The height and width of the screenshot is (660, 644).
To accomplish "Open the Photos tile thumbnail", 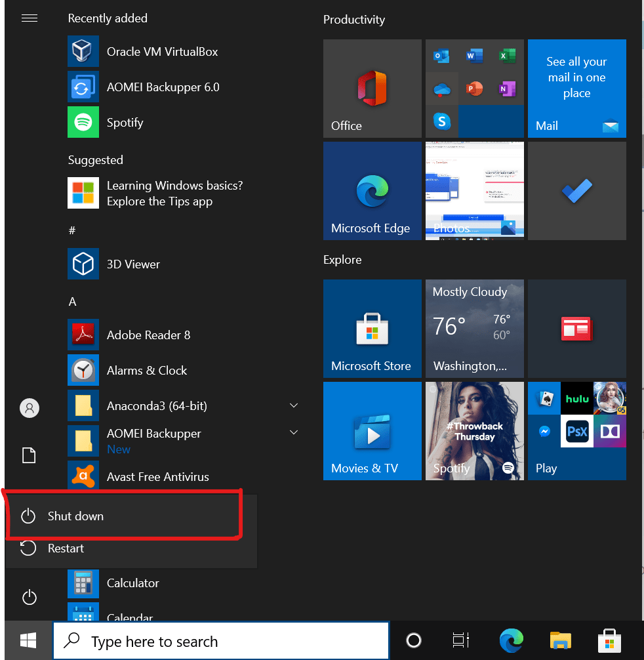I will (x=474, y=191).
